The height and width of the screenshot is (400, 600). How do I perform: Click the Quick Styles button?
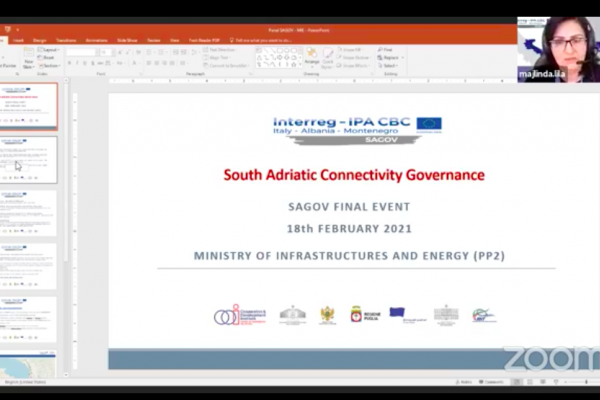pos(328,58)
